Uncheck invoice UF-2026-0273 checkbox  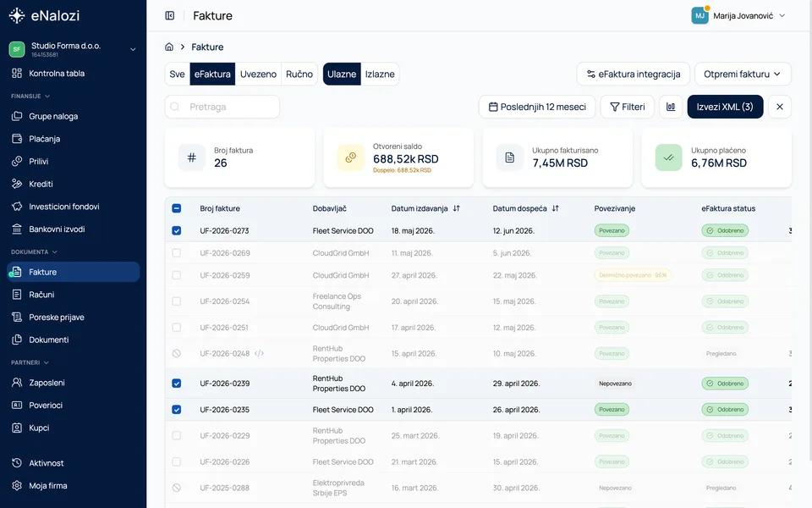(177, 230)
